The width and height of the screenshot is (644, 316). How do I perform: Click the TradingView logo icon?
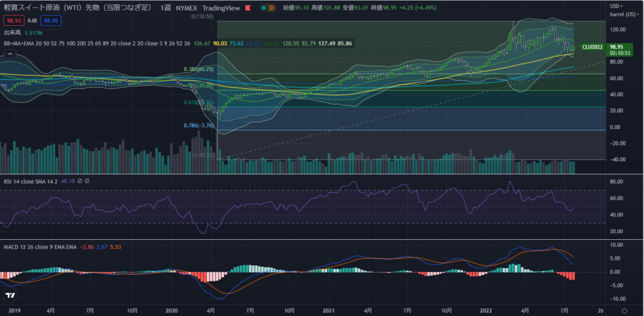click(10, 296)
